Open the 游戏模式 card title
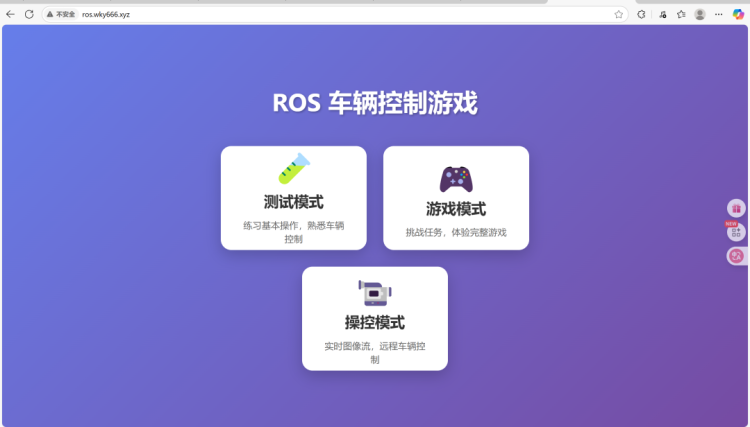The image size is (750, 427). (x=456, y=209)
